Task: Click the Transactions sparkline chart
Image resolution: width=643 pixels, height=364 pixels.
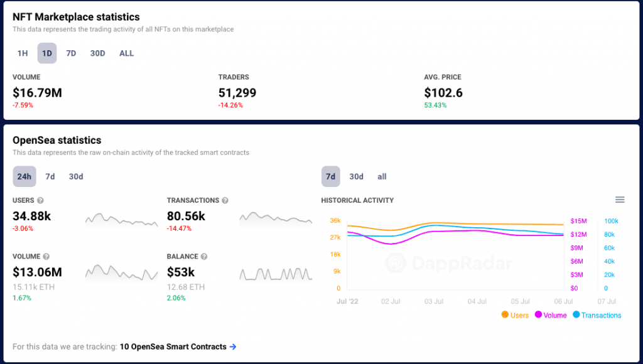Action: [276, 219]
